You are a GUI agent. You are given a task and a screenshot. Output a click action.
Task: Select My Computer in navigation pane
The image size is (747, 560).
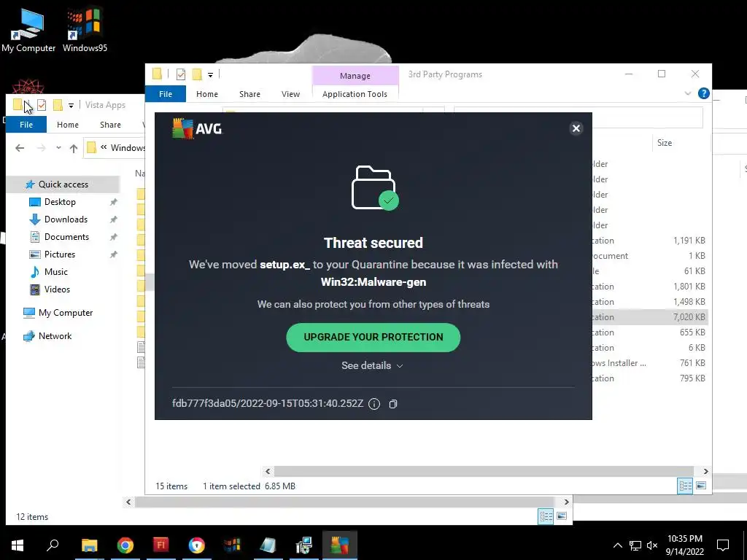point(65,313)
